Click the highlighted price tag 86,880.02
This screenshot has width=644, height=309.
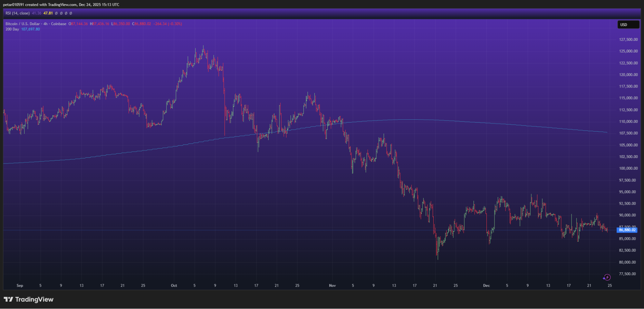point(626,230)
